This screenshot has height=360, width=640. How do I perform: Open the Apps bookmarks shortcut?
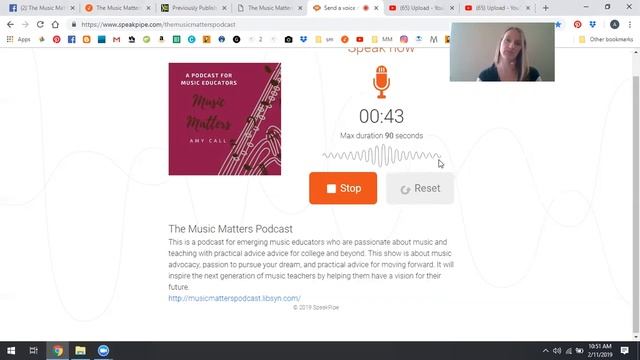pos(19,39)
